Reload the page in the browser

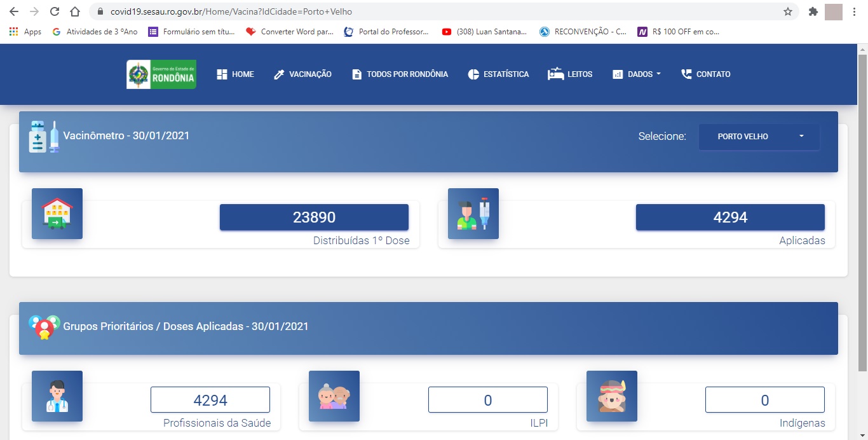(x=55, y=11)
